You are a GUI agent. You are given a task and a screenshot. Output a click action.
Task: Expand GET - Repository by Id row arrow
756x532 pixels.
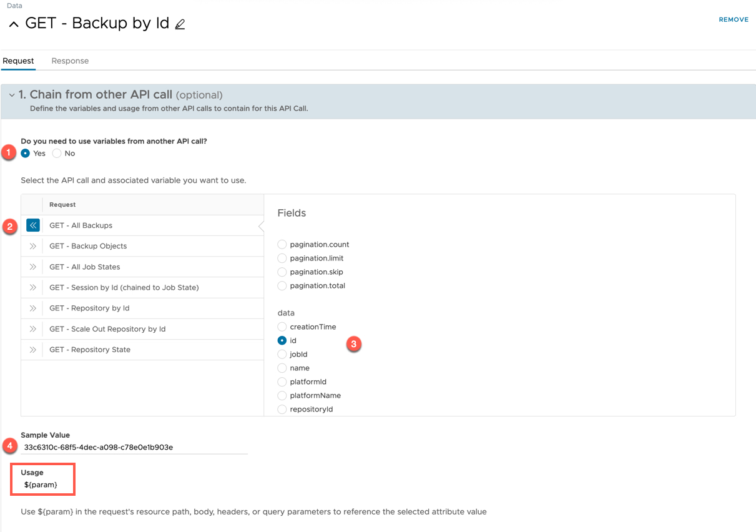(x=33, y=308)
